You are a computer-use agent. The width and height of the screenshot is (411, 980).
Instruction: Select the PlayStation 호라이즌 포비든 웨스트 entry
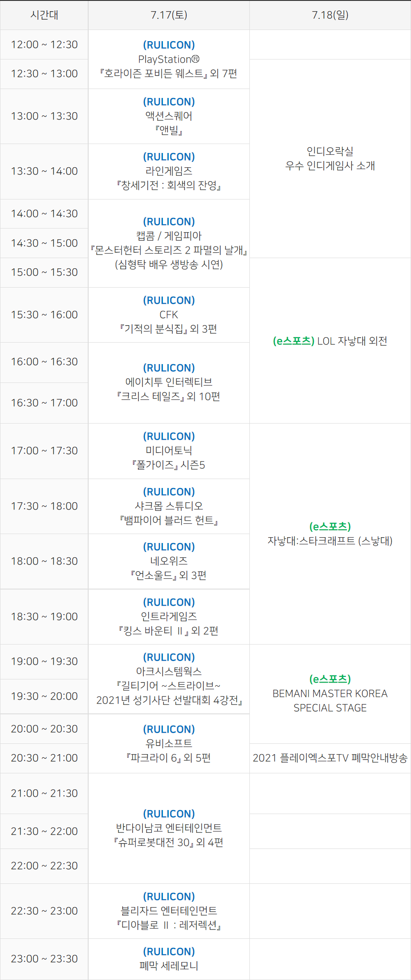pyautogui.click(x=169, y=59)
